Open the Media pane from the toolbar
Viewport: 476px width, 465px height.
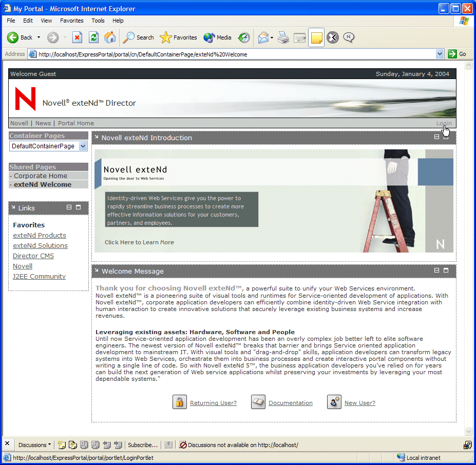tap(217, 37)
